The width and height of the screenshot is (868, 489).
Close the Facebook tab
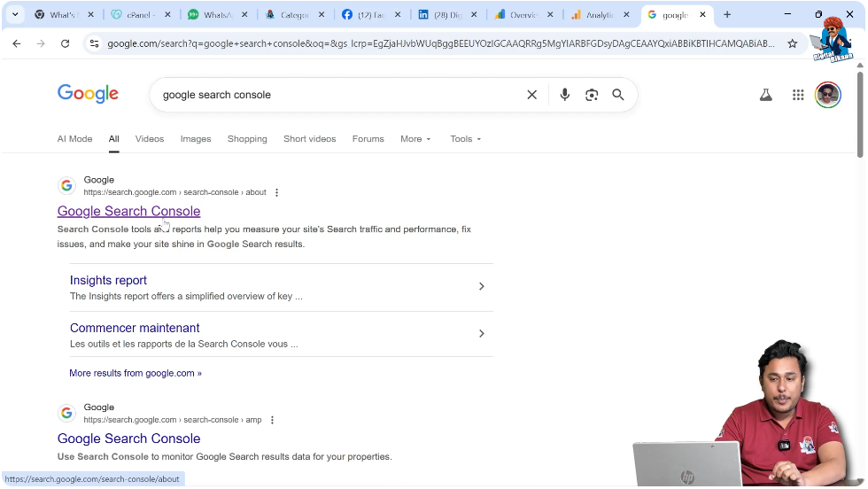tap(398, 15)
